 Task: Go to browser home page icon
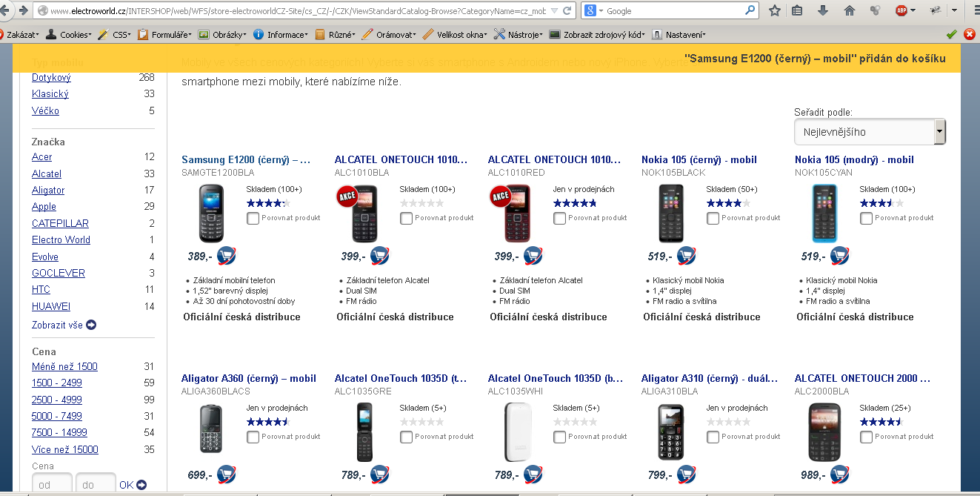click(850, 10)
